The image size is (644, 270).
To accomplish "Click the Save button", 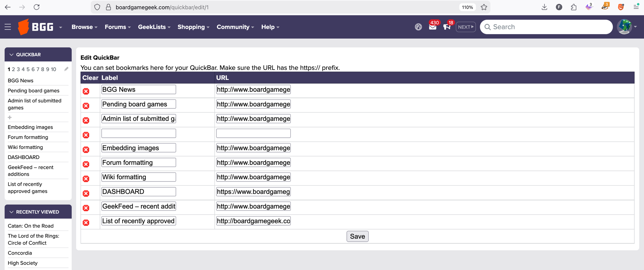I will (x=357, y=236).
